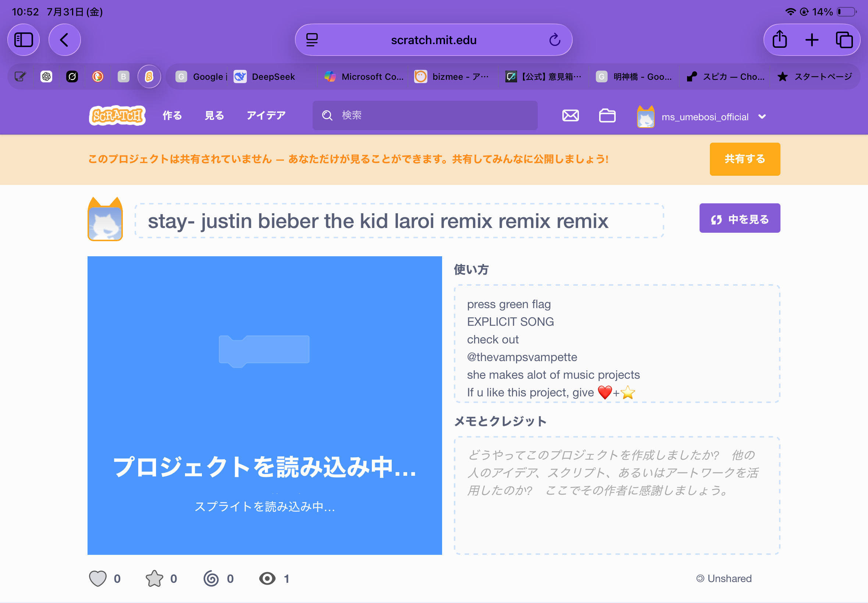Edit the project title field
Screen dimensions: 868x603
(x=399, y=221)
